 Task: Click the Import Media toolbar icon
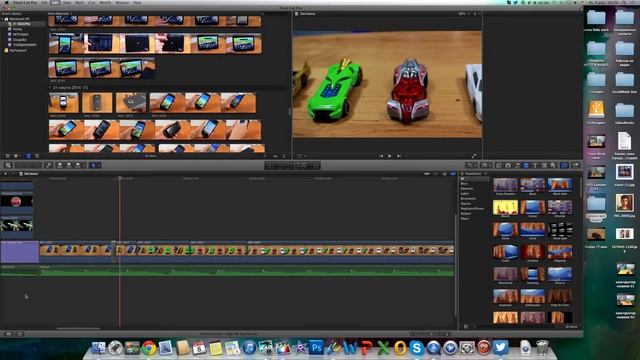pos(8,165)
